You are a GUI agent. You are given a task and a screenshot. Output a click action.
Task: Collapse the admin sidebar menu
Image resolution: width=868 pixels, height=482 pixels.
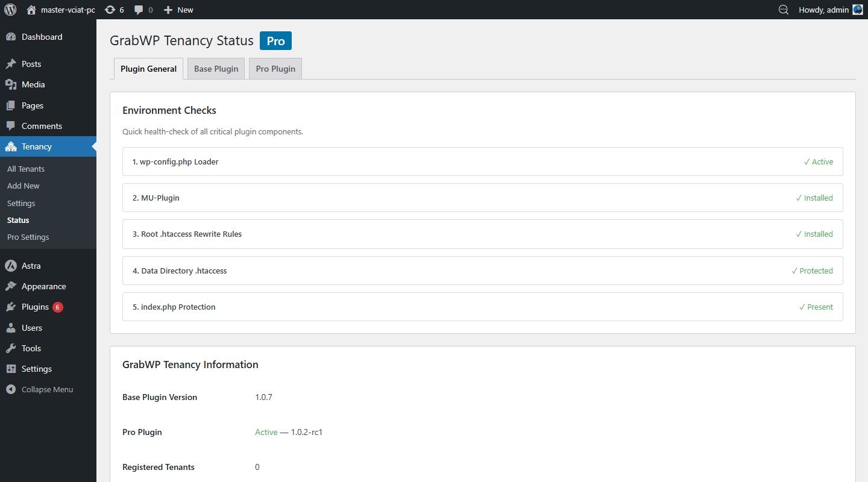pyautogui.click(x=39, y=389)
